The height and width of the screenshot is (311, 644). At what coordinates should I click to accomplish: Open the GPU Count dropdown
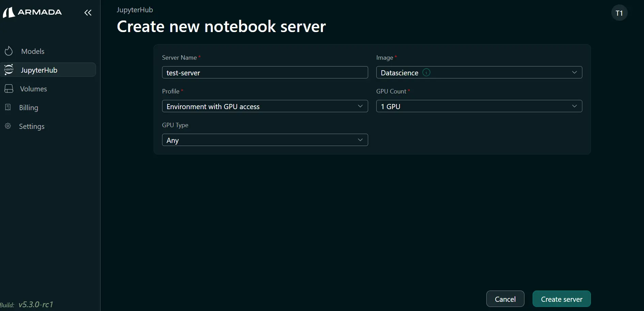[x=479, y=106]
